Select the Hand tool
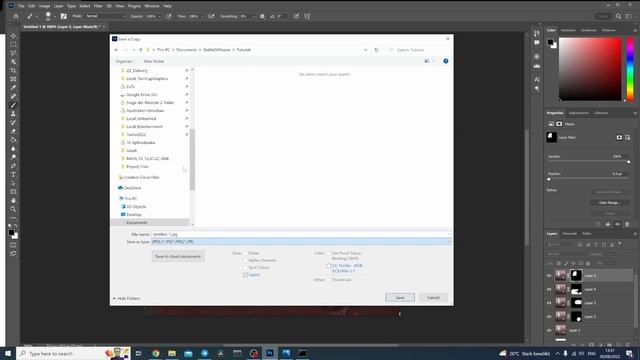This screenshot has height=360, width=640. 13,200
